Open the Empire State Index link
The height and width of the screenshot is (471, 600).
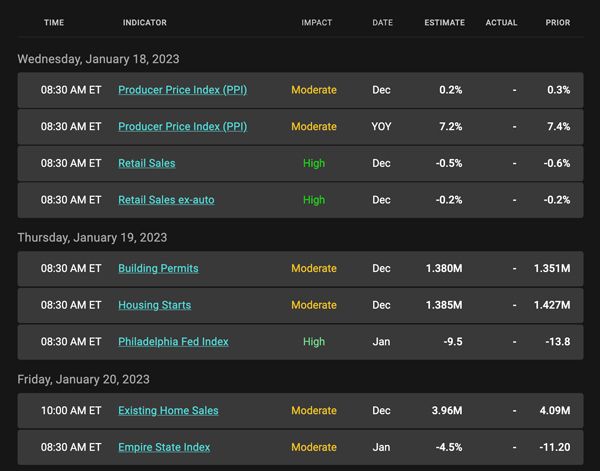164,447
